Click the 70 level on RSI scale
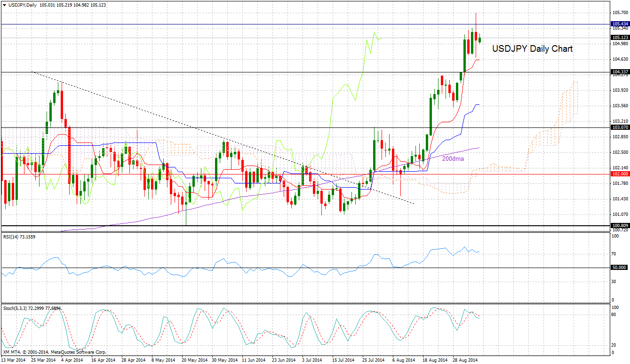 pyautogui.click(x=614, y=254)
